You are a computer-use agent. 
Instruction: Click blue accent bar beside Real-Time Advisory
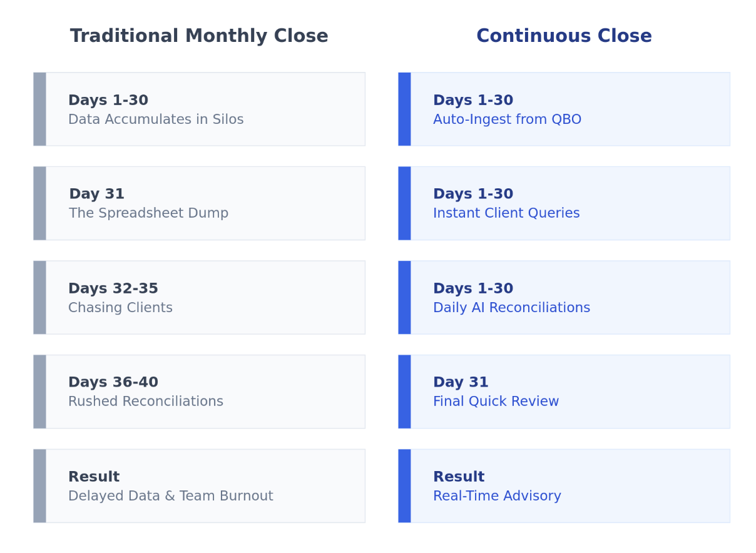[404, 486]
